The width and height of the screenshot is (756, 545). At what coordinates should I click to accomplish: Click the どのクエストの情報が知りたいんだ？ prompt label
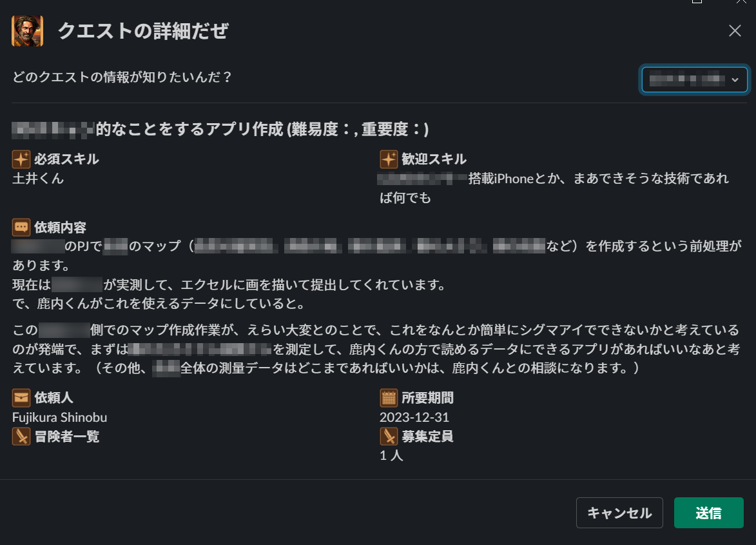pyautogui.click(x=122, y=77)
